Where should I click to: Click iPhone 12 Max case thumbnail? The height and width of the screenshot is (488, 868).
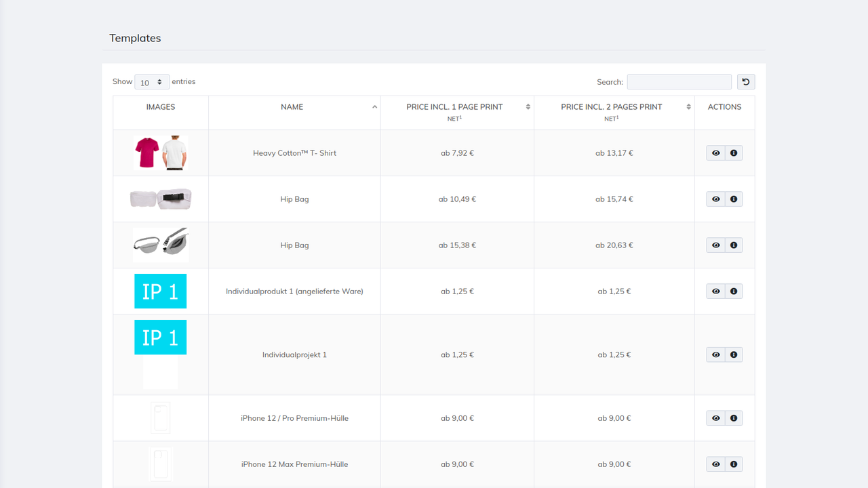click(x=161, y=464)
